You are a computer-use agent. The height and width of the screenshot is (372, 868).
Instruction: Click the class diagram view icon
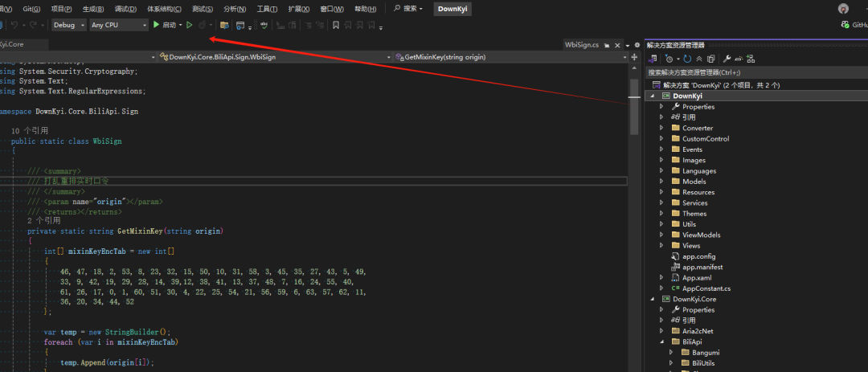coord(751,59)
